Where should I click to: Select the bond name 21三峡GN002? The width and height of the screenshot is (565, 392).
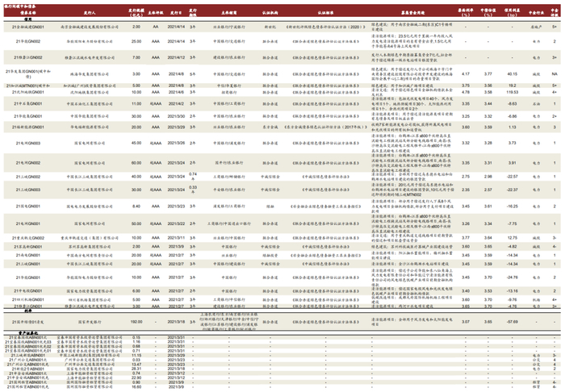[27, 177]
